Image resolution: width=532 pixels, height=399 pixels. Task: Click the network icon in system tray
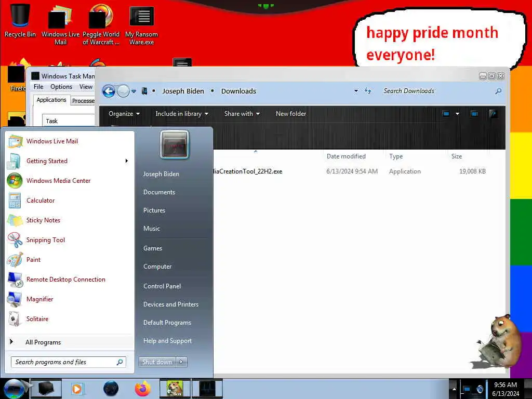467,389
